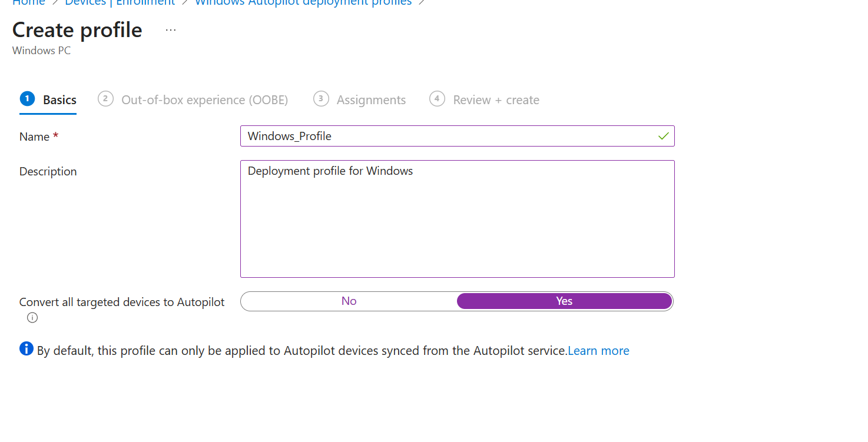Open the Learn more link
868x442 pixels.
coord(598,351)
